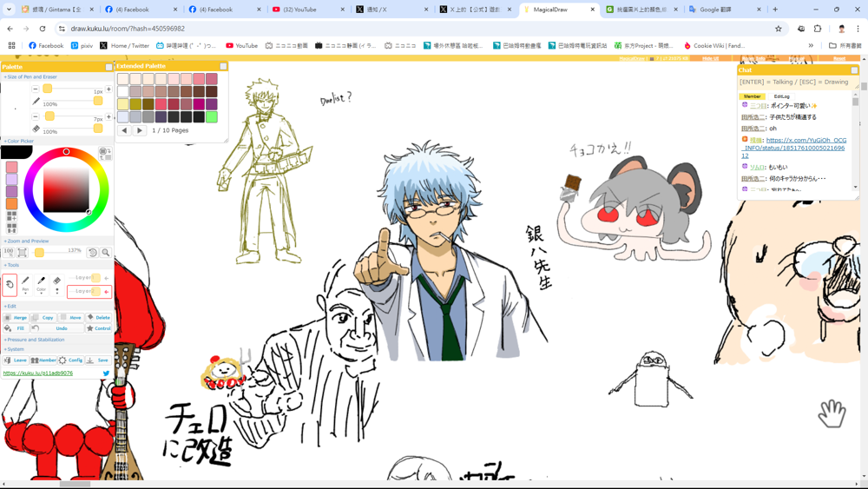This screenshot has height=489, width=868.
Task: Open the Member list button
Action: click(43, 360)
